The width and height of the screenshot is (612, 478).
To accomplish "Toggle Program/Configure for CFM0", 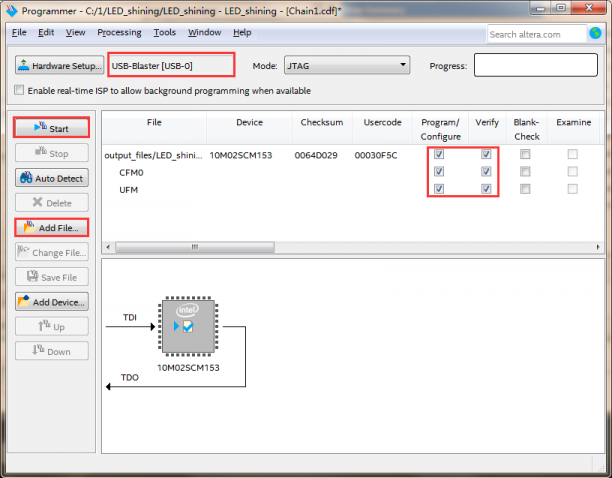I will click(439, 171).
